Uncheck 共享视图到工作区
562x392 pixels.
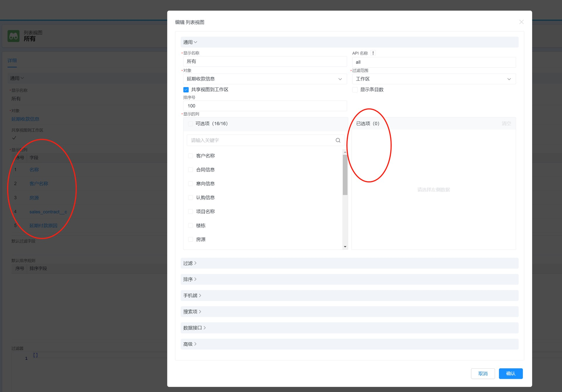coord(186,90)
